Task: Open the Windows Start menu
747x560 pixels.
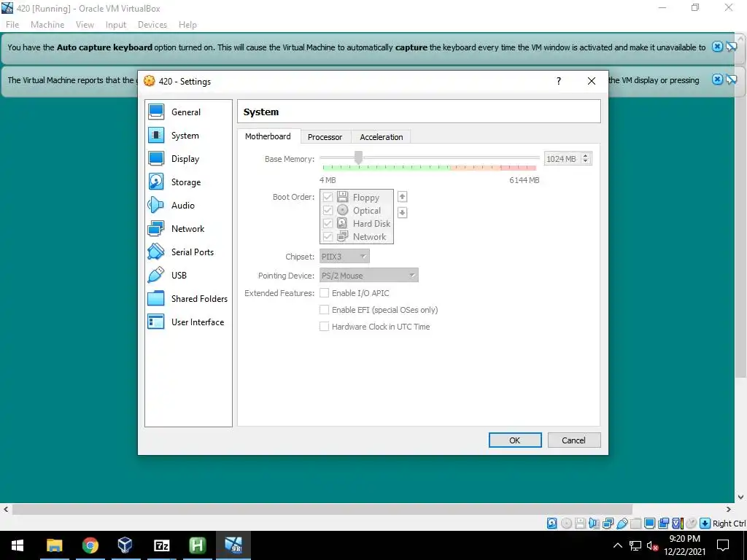Action: coord(18,545)
